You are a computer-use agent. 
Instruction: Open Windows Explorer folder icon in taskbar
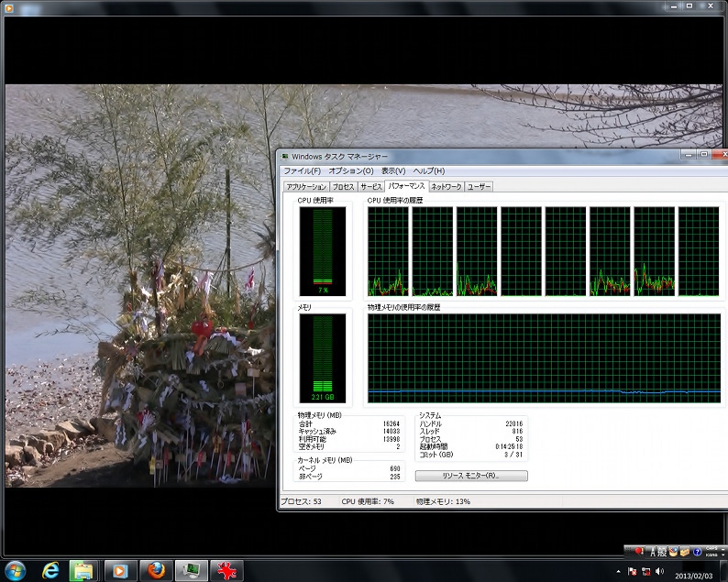[x=83, y=569]
